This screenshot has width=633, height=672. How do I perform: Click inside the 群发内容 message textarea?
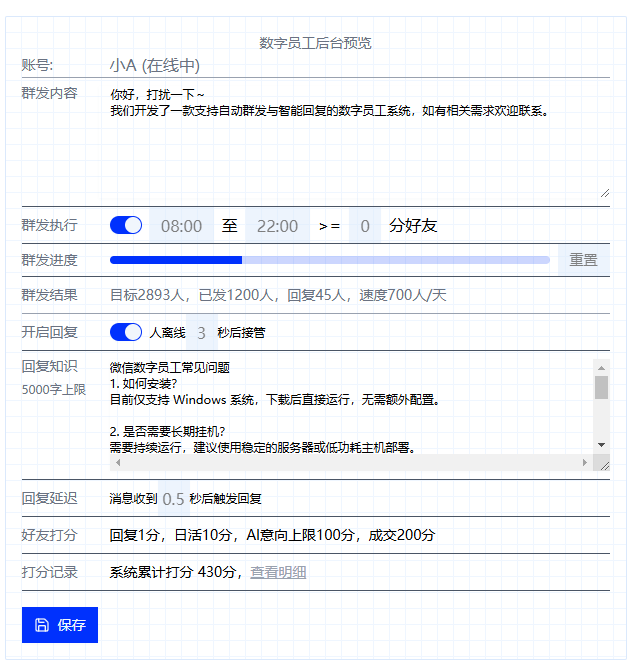click(360, 141)
